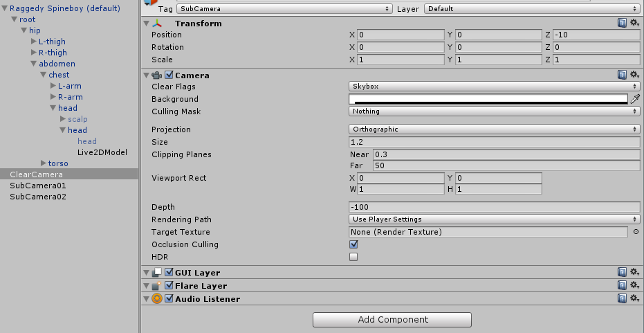Toggle the Occlusion Culling checkbox
This screenshot has width=644, height=333.
click(353, 244)
